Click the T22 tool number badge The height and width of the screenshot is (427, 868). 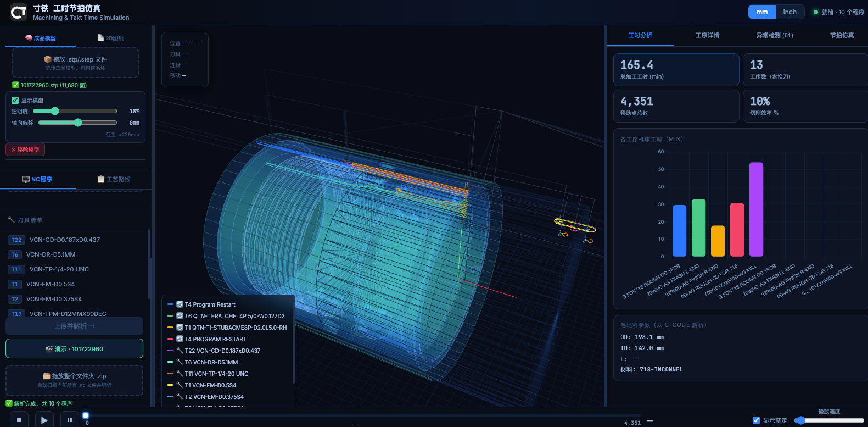tap(16, 240)
